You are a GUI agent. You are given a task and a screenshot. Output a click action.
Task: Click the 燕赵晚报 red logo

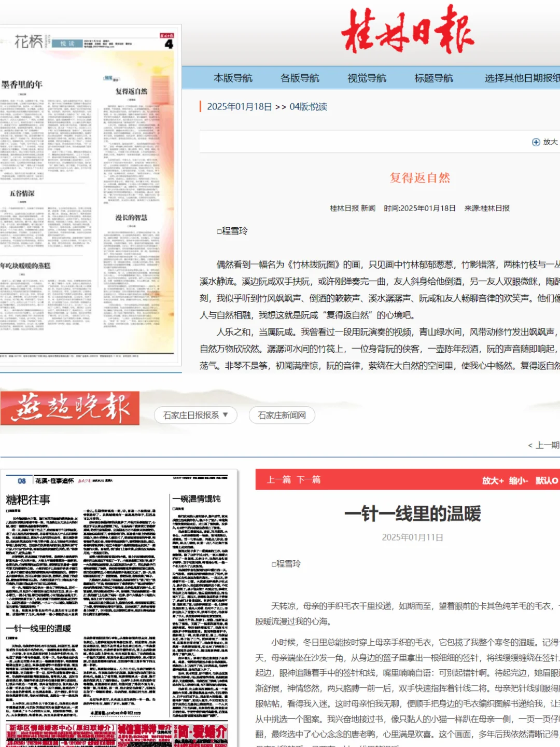(70, 408)
